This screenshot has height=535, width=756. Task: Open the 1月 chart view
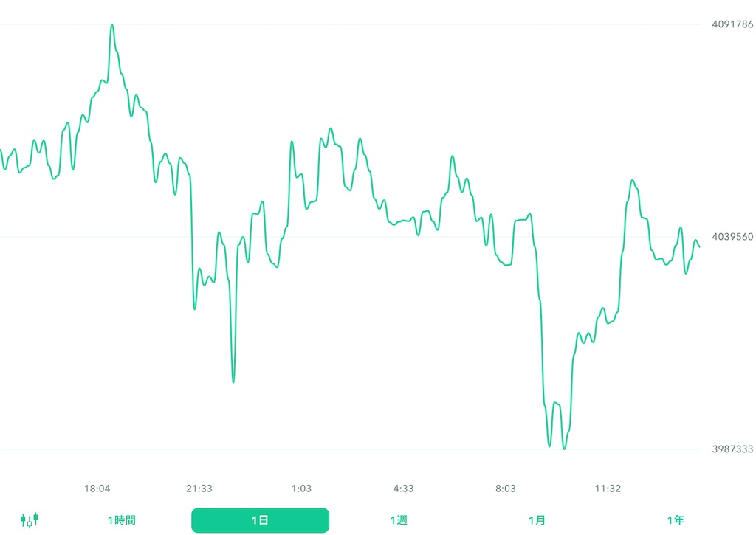click(538, 520)
